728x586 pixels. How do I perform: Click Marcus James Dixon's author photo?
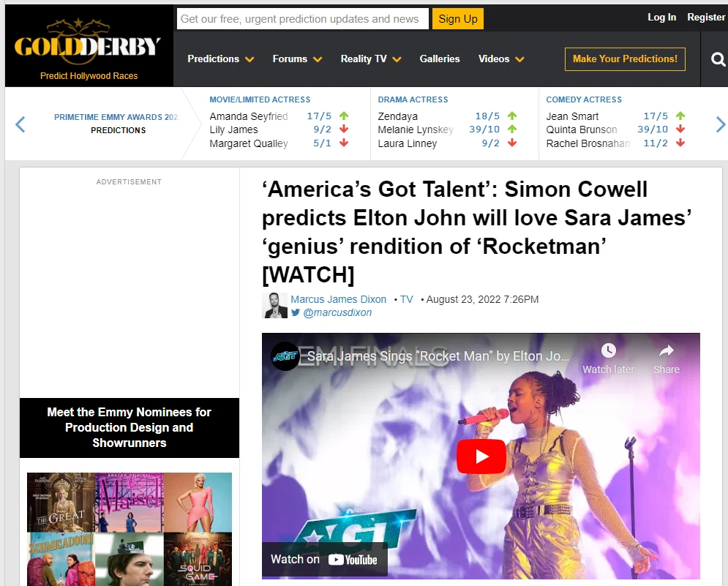[275, 305]
